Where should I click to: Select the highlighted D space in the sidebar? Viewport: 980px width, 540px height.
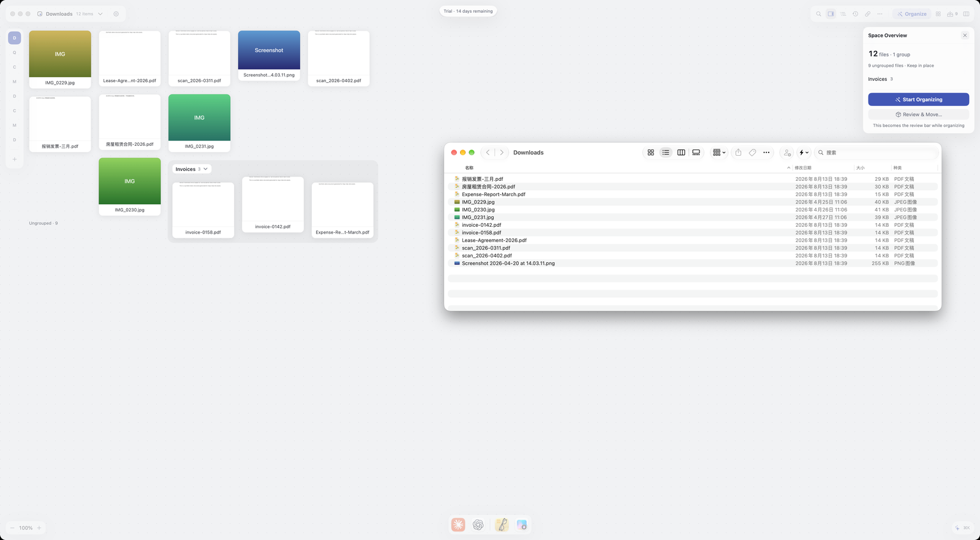pyautogui.click(x=15, y=38)
